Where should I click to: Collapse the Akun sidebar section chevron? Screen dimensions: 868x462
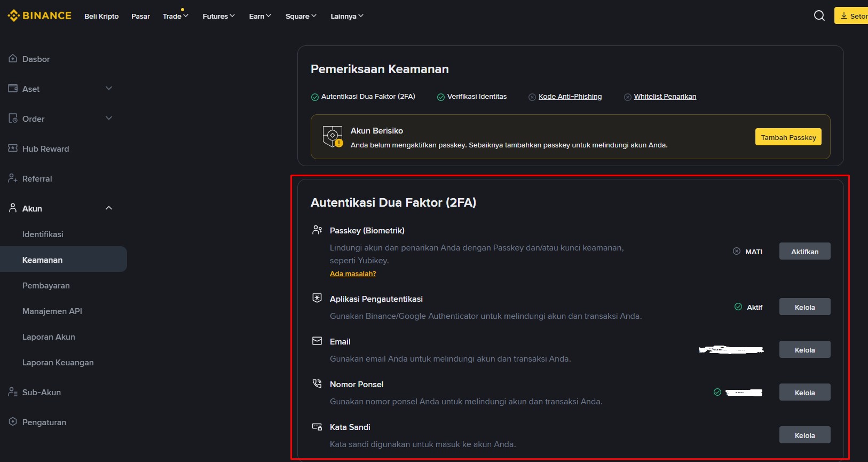tap(109, 208)
